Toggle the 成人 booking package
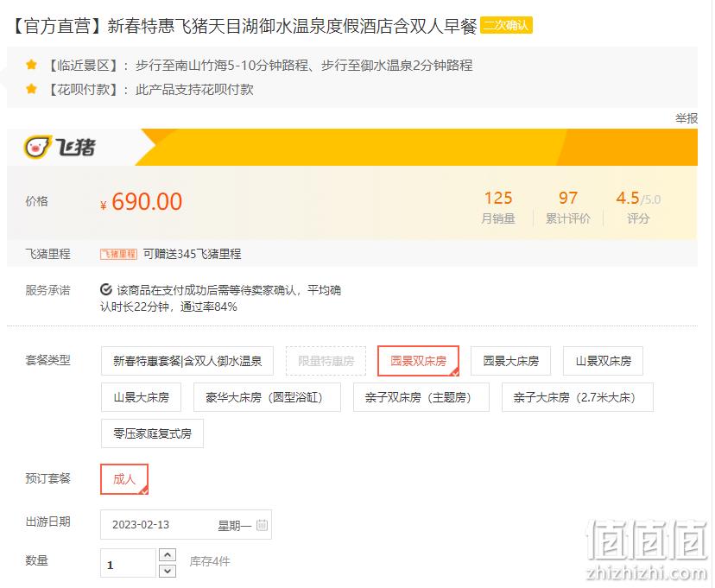 click(x=124, y=479)
